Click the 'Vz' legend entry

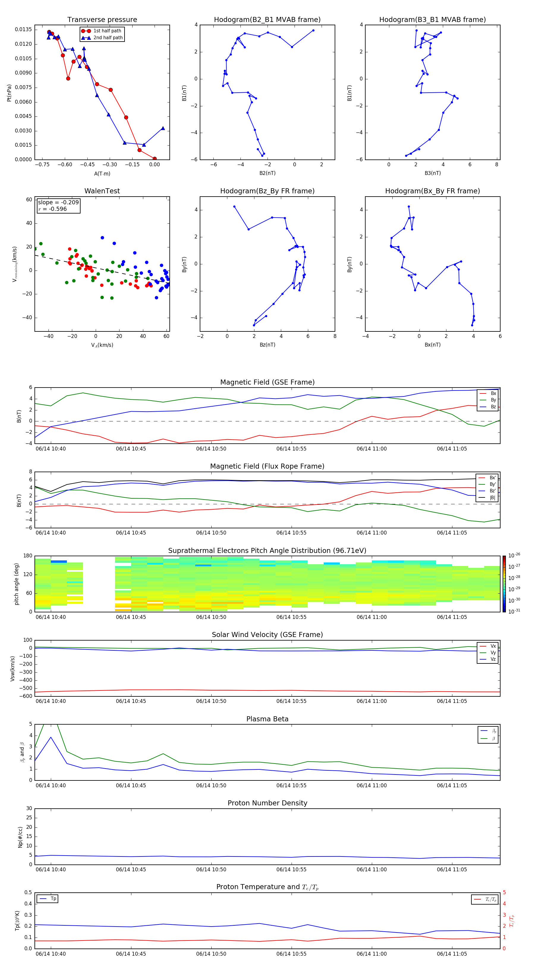(x=488, y=659)
